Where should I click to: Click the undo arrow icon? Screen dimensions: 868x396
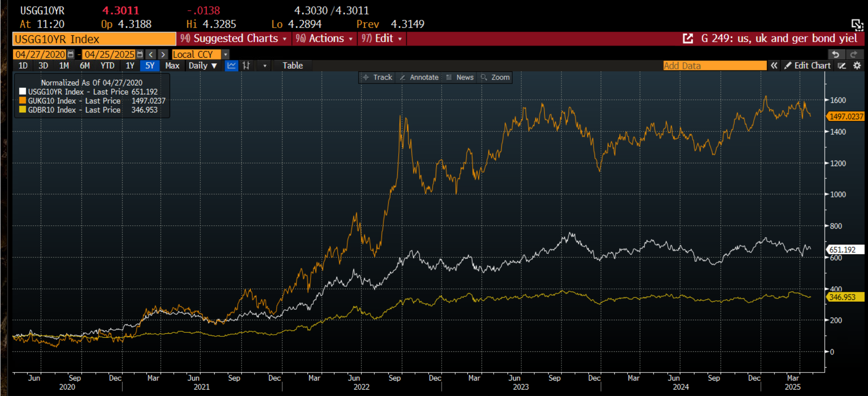tap(835, 55)
